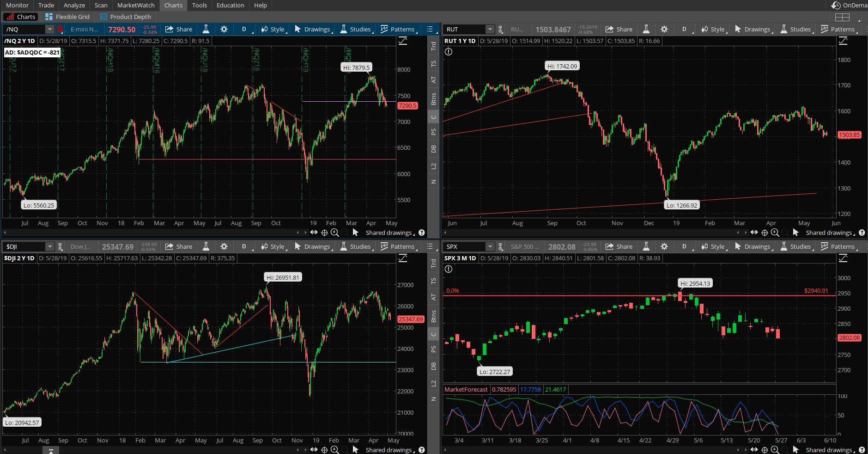Open $DJI symbol dropdown arrow
Viewport: 868px width, 454px height.
[x=49, y=246]
